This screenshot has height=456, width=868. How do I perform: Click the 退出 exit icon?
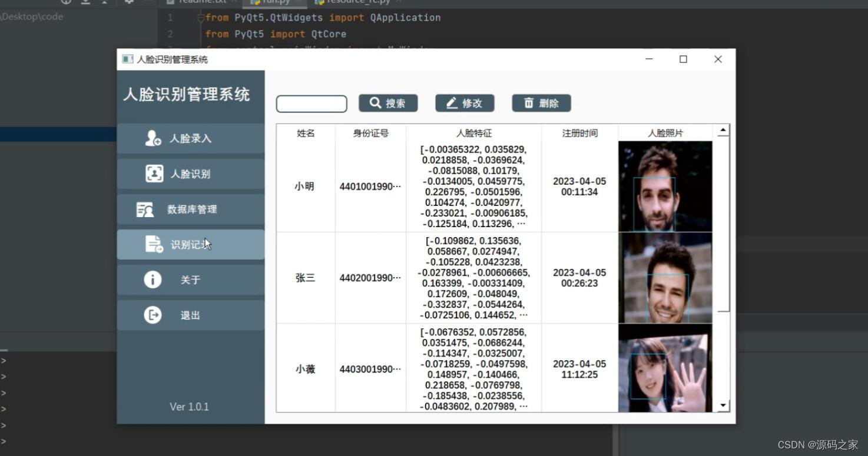152,315
